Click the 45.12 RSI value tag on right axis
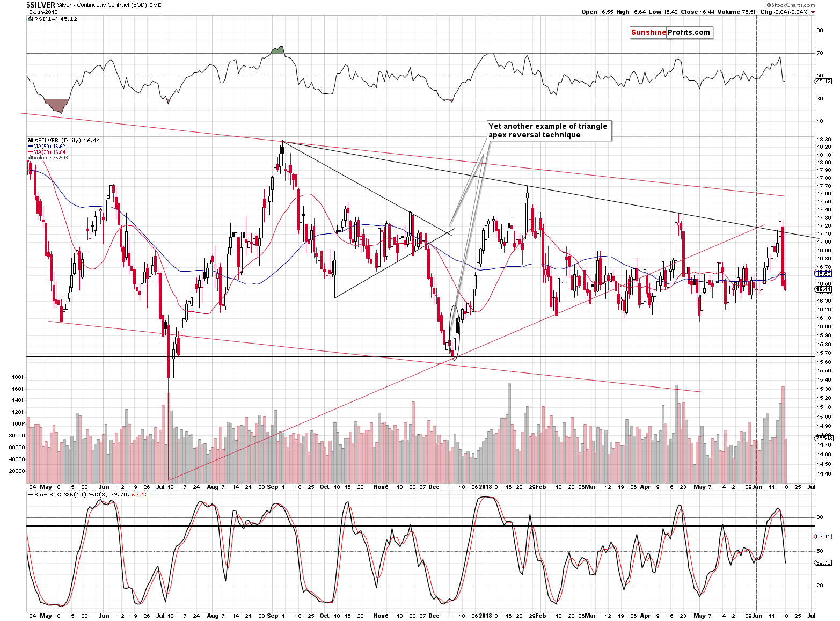840x621 pixels. 823,82
